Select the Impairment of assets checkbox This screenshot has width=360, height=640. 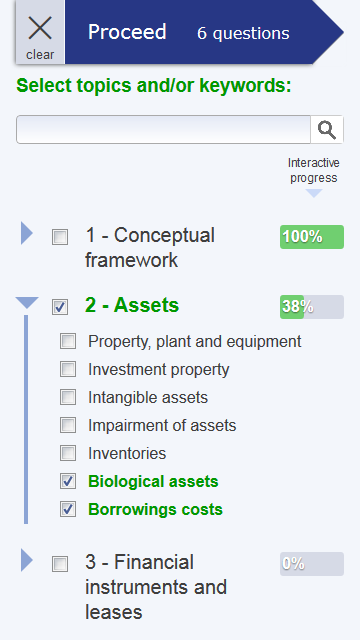68,425
